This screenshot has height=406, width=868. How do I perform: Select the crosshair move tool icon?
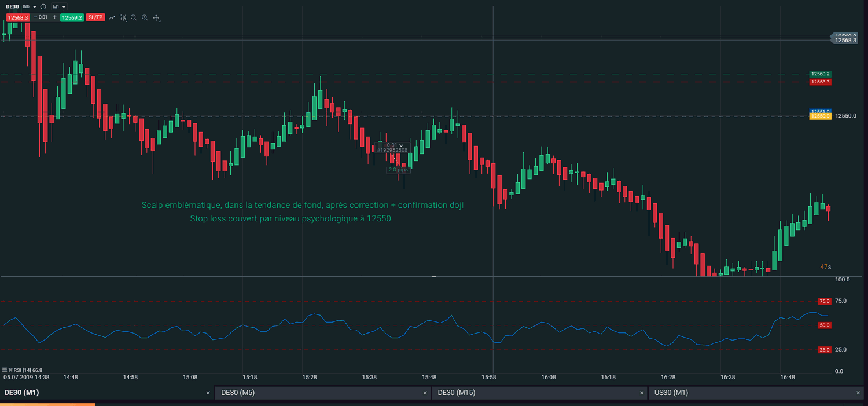(x=156, y=18)
